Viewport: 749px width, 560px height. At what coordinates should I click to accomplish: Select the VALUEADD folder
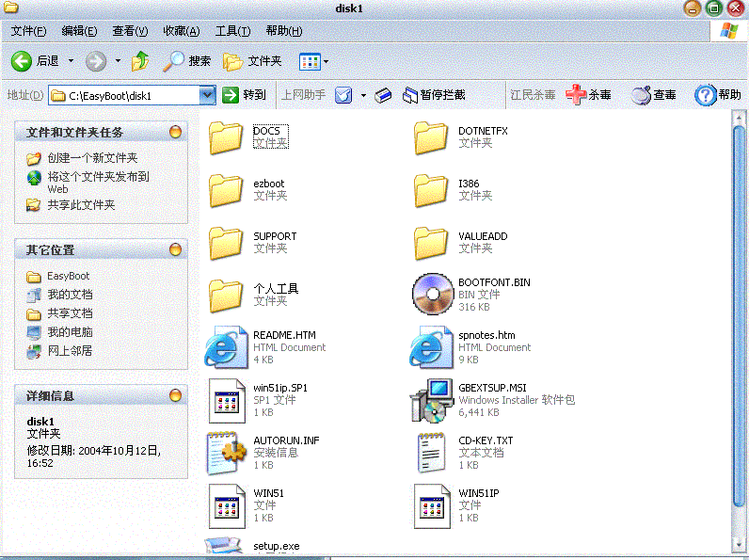(460, 242)
